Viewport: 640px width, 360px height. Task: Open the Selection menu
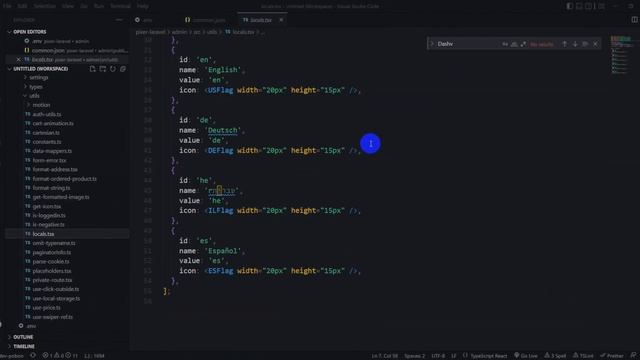[x=44, y=6]
